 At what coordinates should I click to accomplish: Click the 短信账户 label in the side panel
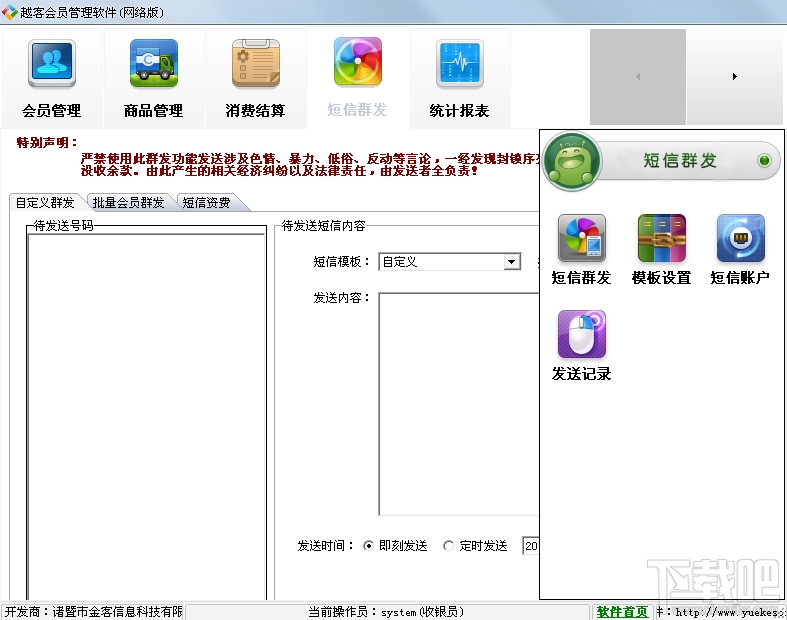point(740,278)
